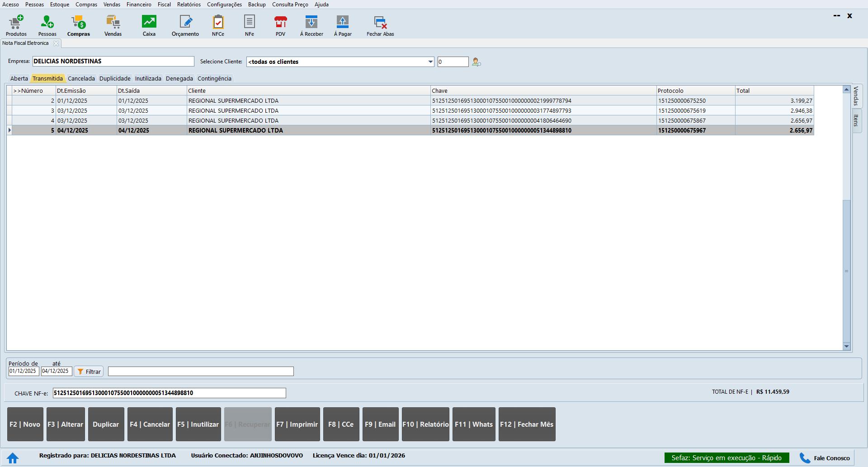868x467 pixels.
Task: Click the client search icon beside code field
Action: pyautogui.click(x=476, y=62)
